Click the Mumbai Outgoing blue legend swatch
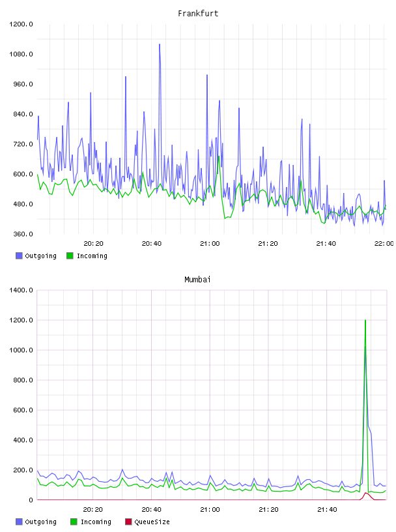The image size is (396, 532). click(19, 522)
